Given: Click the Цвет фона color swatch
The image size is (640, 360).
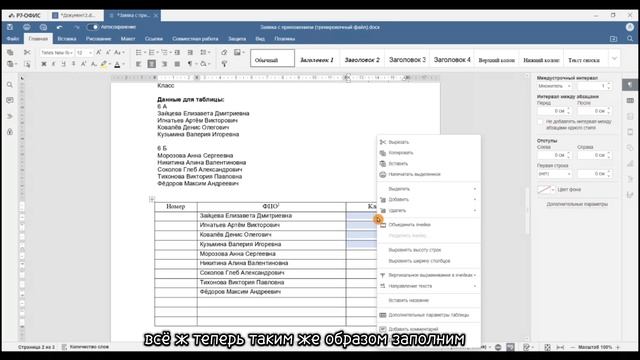Looking at the screenshot, I should [546, 189].
